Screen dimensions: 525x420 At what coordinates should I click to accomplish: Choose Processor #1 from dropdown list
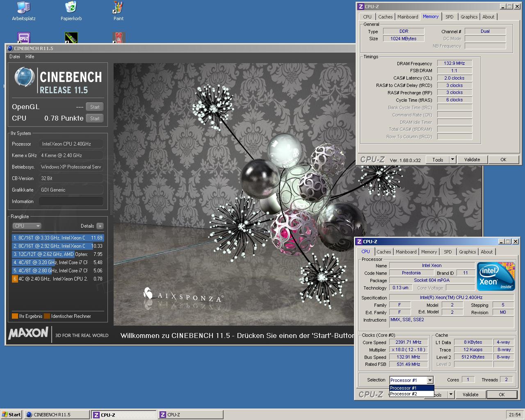point(411,388)
